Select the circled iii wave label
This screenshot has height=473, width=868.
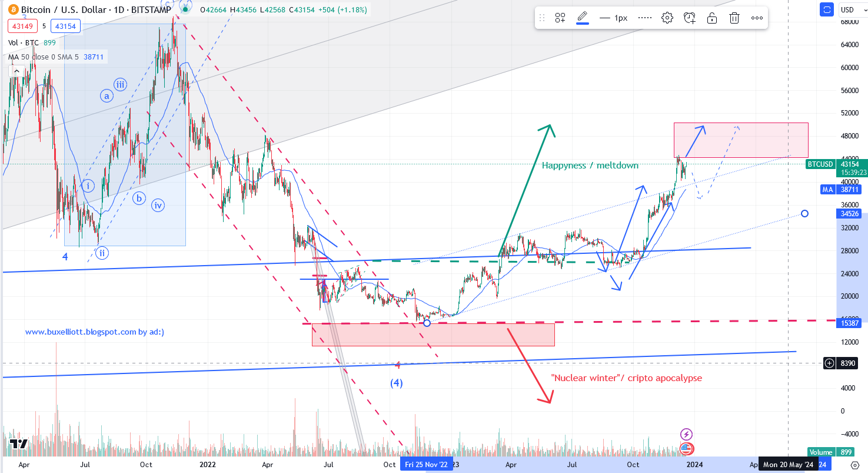(x=120, y=85)
